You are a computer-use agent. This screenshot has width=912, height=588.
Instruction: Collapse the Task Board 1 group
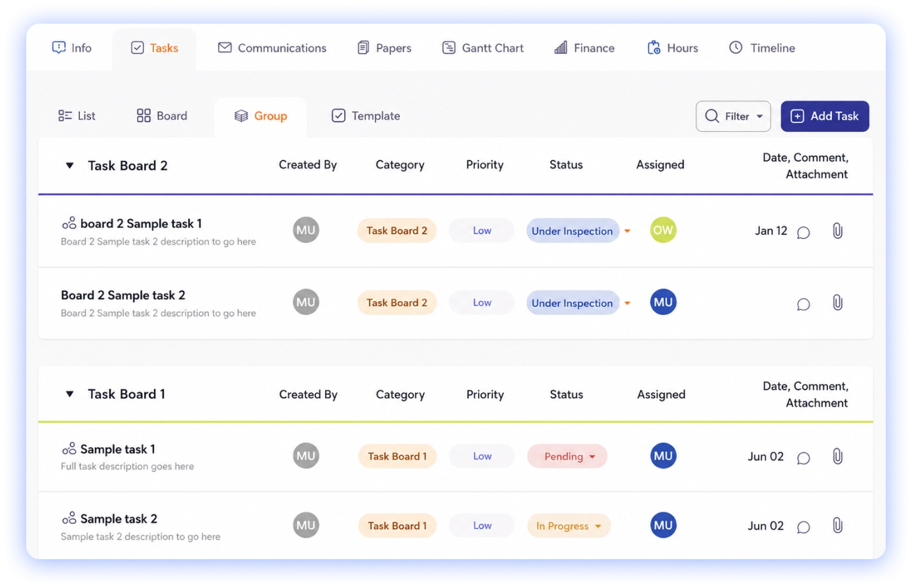[69, 394]
